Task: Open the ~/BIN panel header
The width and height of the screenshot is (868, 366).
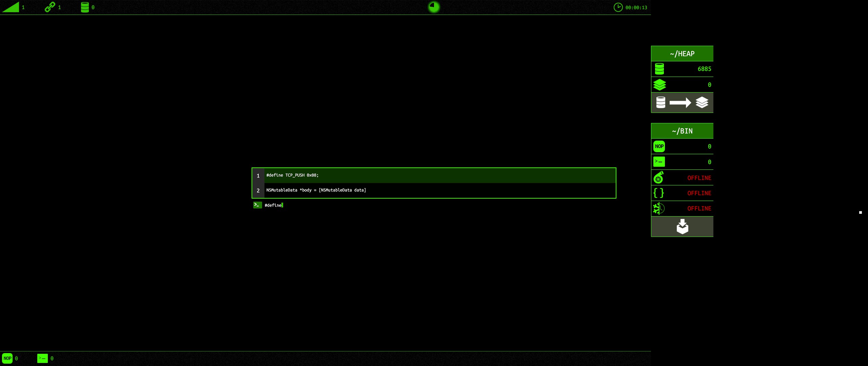Action: [682, 131]
